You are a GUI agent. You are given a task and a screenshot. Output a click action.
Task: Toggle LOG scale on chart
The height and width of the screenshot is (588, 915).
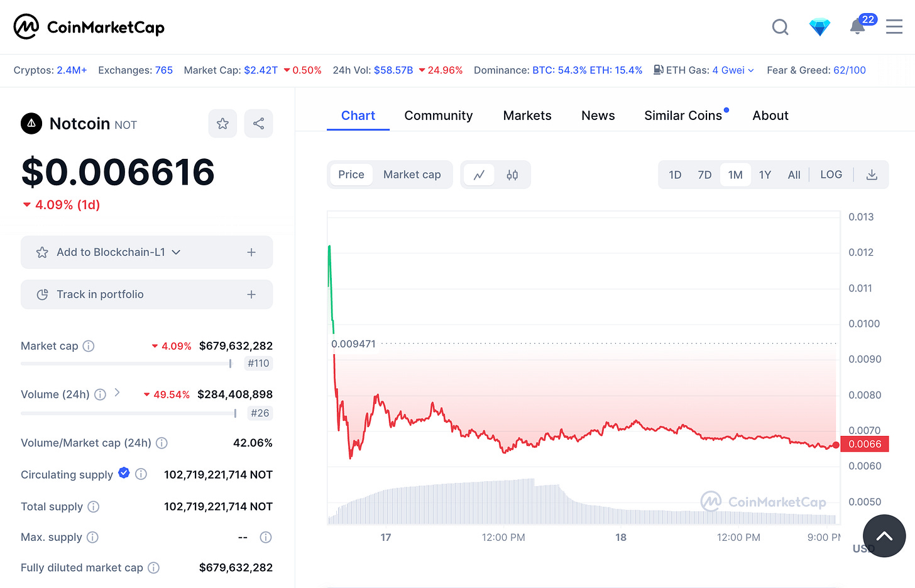click(x=831, y=175)
